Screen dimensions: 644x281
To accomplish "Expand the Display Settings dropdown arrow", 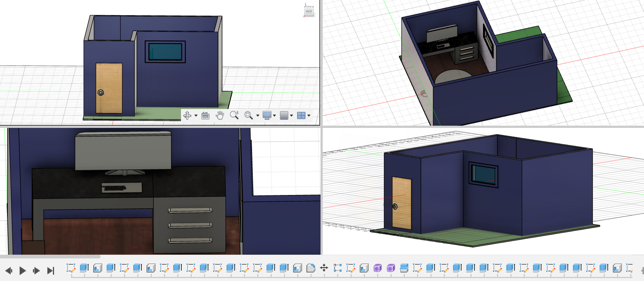I will (274, 116).
